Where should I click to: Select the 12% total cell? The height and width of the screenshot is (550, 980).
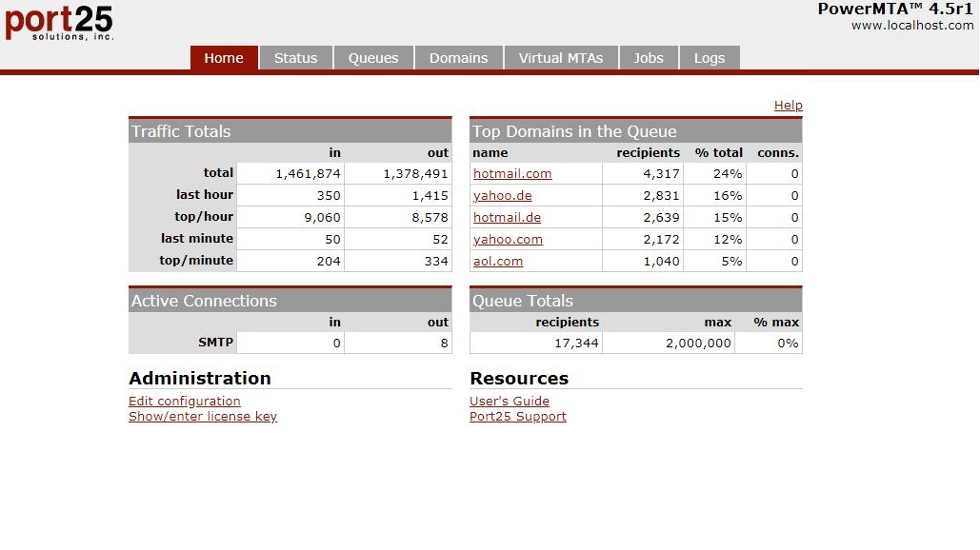tap(715, 239)
